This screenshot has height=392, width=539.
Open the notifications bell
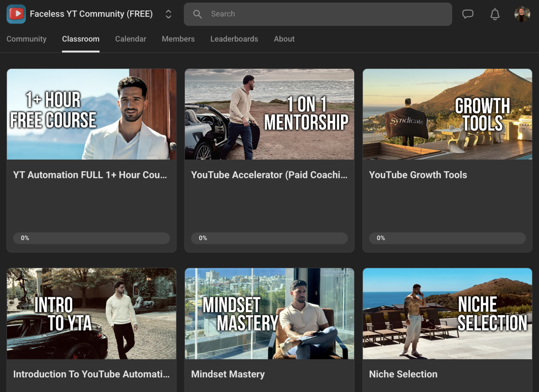494,14
